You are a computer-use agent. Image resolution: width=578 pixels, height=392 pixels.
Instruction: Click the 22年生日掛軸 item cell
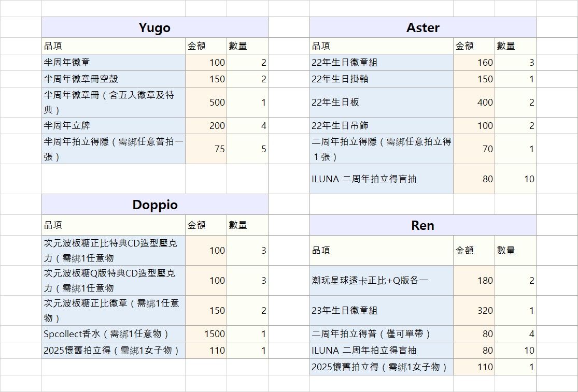(381, 79)
